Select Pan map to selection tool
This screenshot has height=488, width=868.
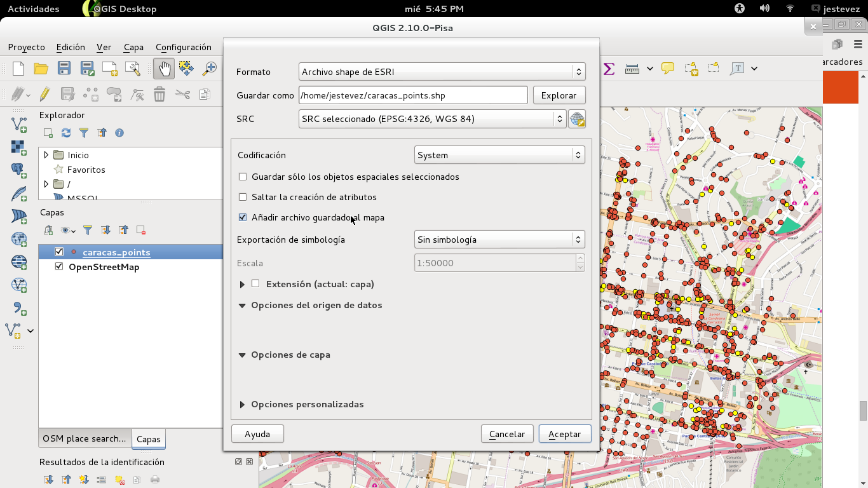186,69
